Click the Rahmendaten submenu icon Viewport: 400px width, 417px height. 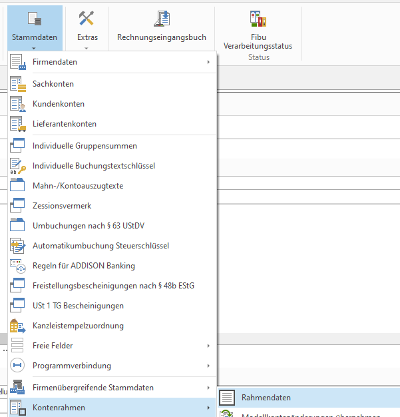pos(227,398)
